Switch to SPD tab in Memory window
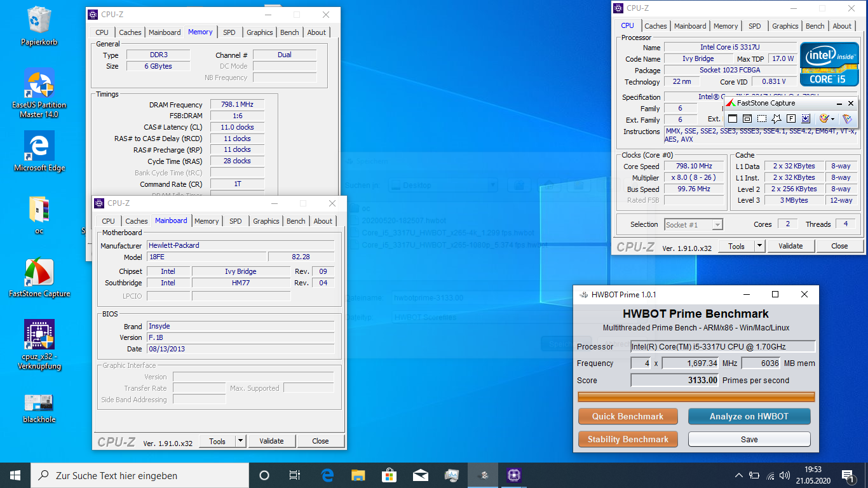This screenshot has width=868, height=488. [229, 32]
